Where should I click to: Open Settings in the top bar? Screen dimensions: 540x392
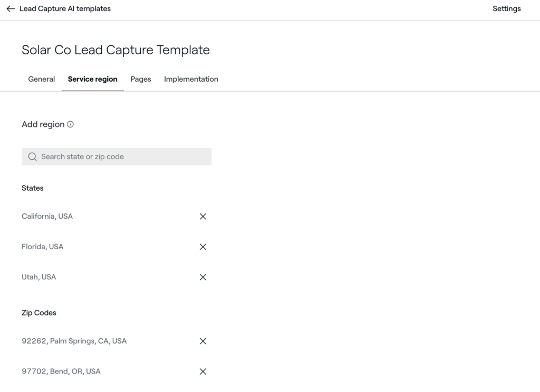[507, 8]
